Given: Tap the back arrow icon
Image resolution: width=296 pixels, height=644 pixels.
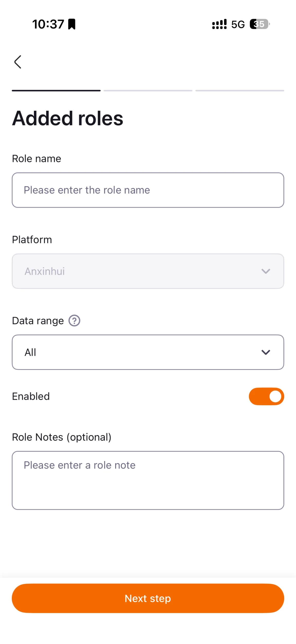Looking at the screenshot, I should [x=17, y=62].
